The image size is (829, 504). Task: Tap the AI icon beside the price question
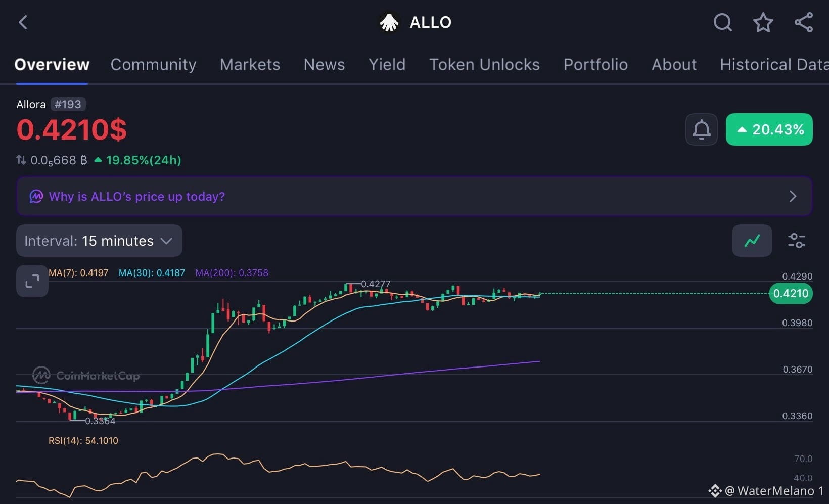[x=36, y=196]
